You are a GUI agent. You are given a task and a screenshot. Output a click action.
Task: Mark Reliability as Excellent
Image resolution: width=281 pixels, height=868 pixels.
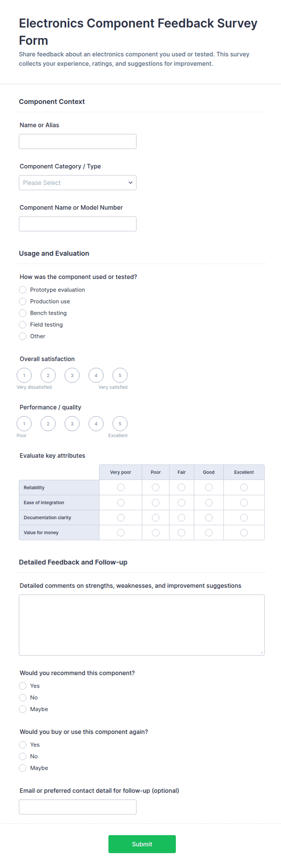click(244, 487)
